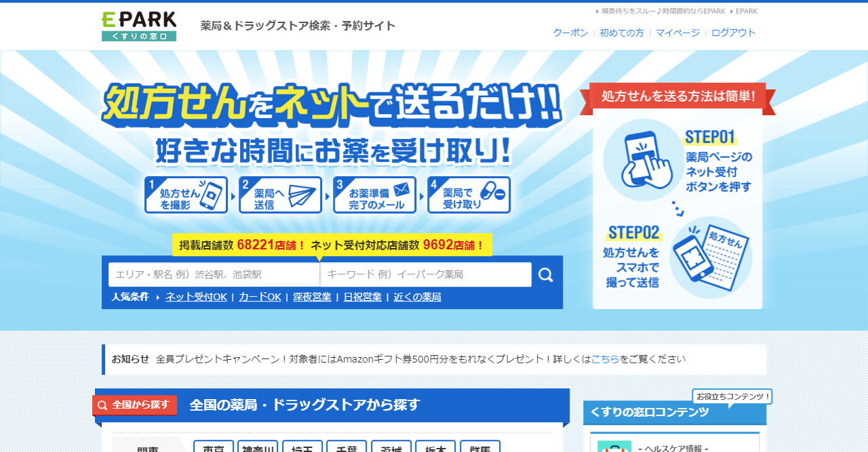This screenshot has width=868, height=452.
Task: Select 千葉 prefecture button
Action: pos(347,447)
